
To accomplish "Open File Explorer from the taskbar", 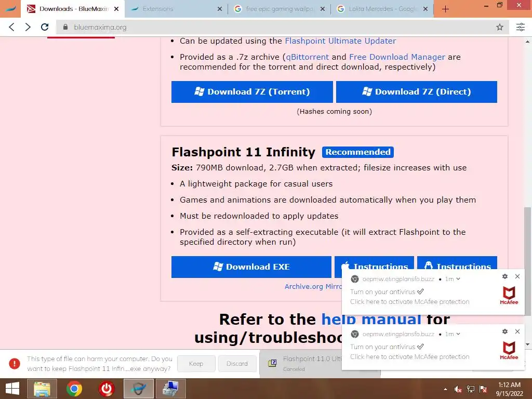I will click(42, 389).
